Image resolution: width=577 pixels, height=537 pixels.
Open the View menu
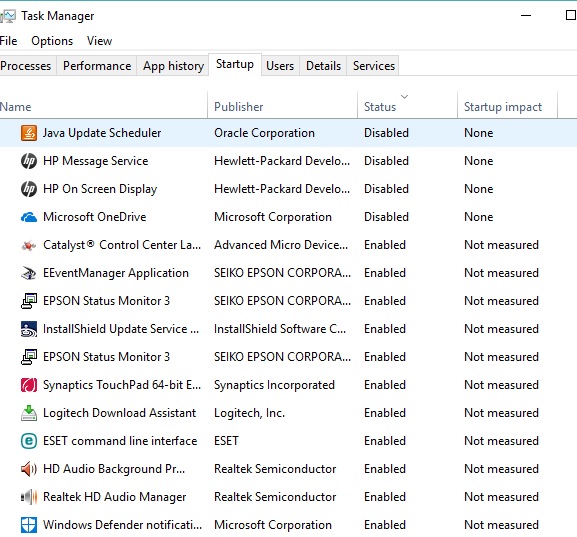tap(99, 41)
